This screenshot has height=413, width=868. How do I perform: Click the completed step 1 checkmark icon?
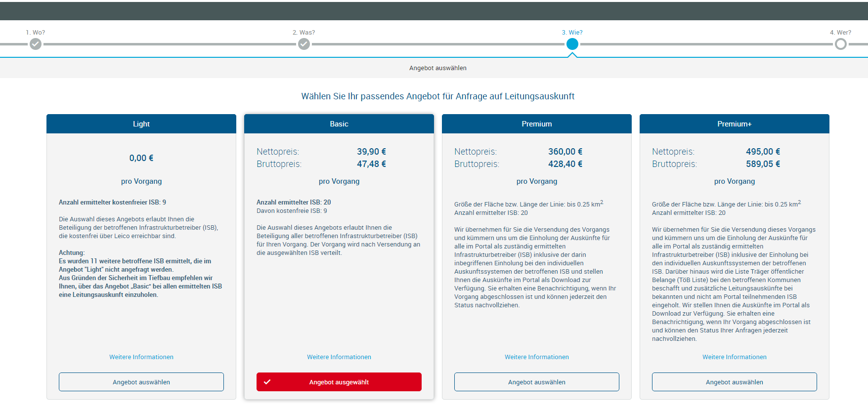pyautogui.click(x=36, y=44)
